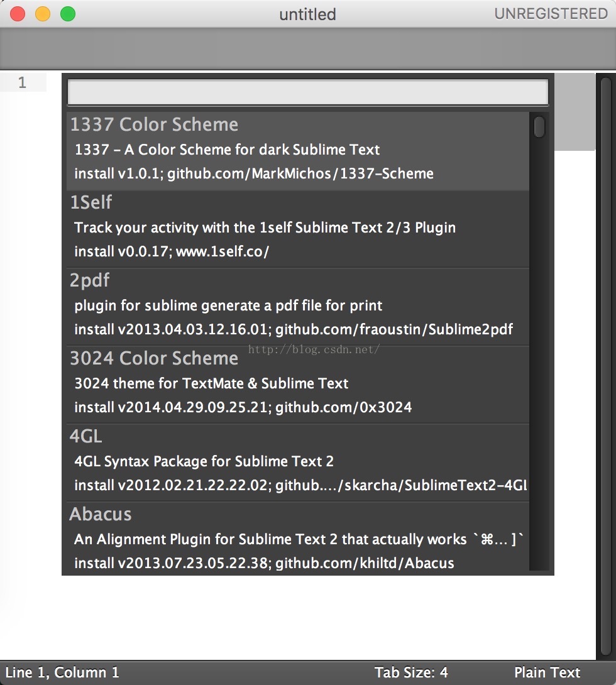
Task: Select the 3024 Color Scheme package
Action: [297, 385]
